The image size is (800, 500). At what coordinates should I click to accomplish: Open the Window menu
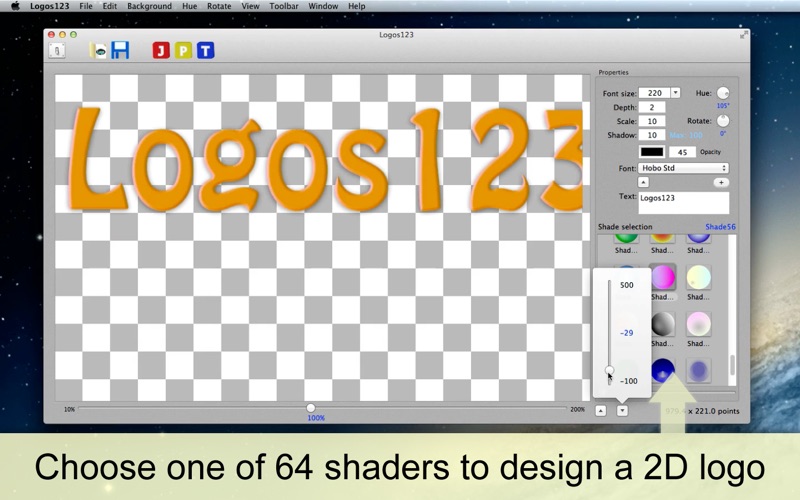(323, 6)
